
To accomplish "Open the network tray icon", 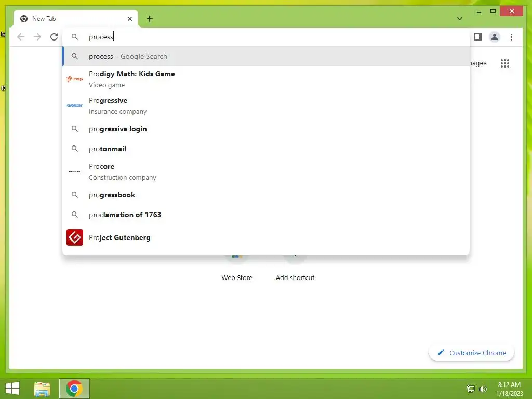I will (470, 389).
